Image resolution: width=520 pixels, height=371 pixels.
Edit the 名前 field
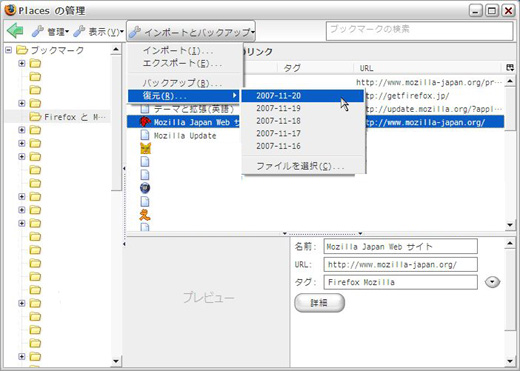[x=400, y=246]
